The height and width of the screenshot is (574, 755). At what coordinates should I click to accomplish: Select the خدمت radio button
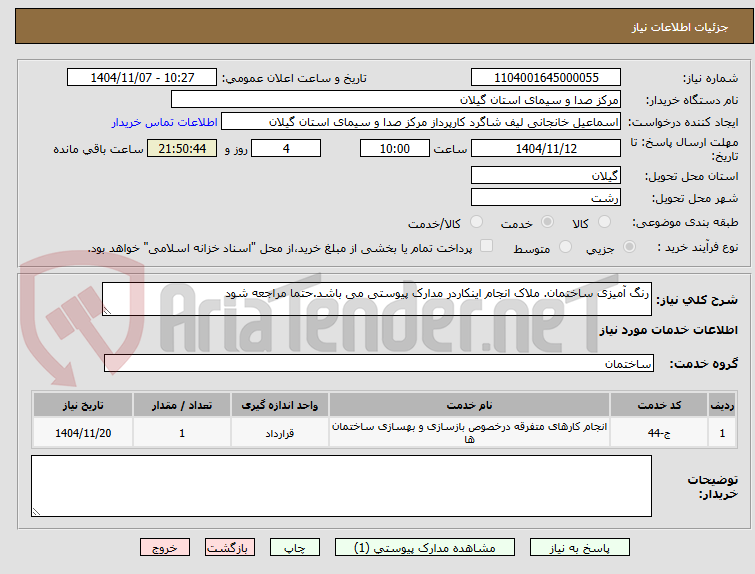(547, 222)
